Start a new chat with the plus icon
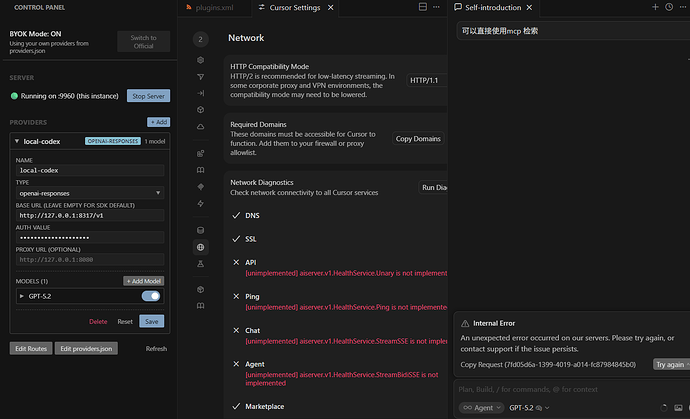The width and height of the screenshot is (690, 419). click(655, 7)
